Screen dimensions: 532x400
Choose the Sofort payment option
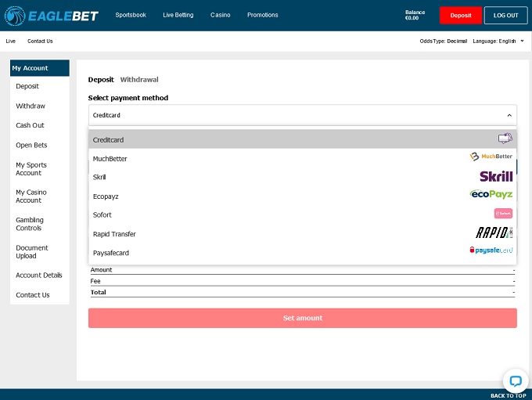[x=102, y=215]
